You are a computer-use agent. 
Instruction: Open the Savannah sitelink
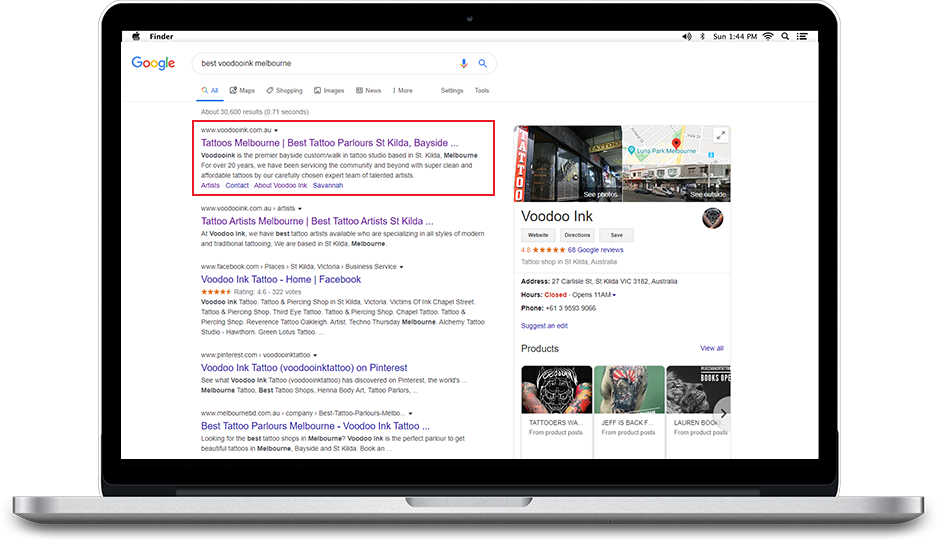(x=328, y=186)
